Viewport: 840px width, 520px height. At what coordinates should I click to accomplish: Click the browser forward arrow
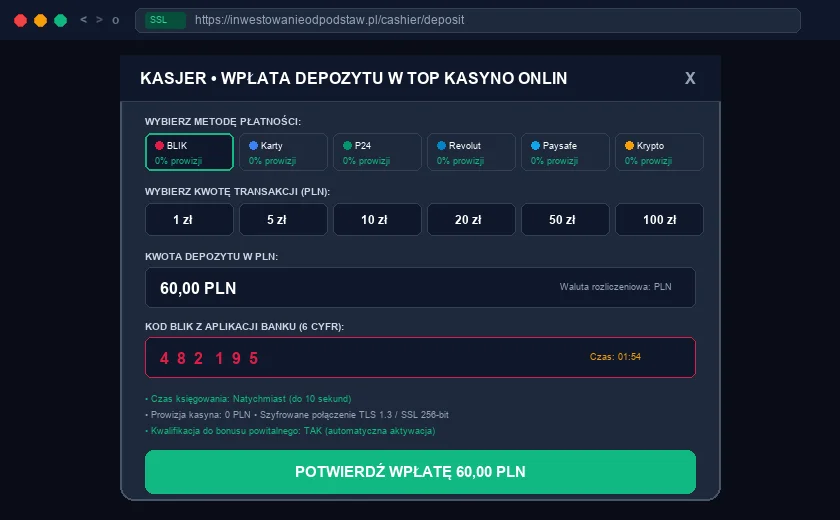pyautogui.click(x=99, y=20)
